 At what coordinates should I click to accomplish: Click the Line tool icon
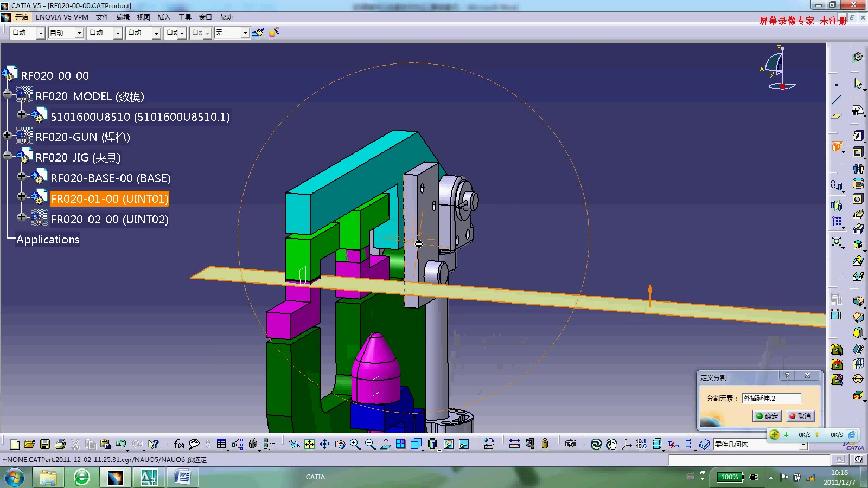(x=837, y=100)
